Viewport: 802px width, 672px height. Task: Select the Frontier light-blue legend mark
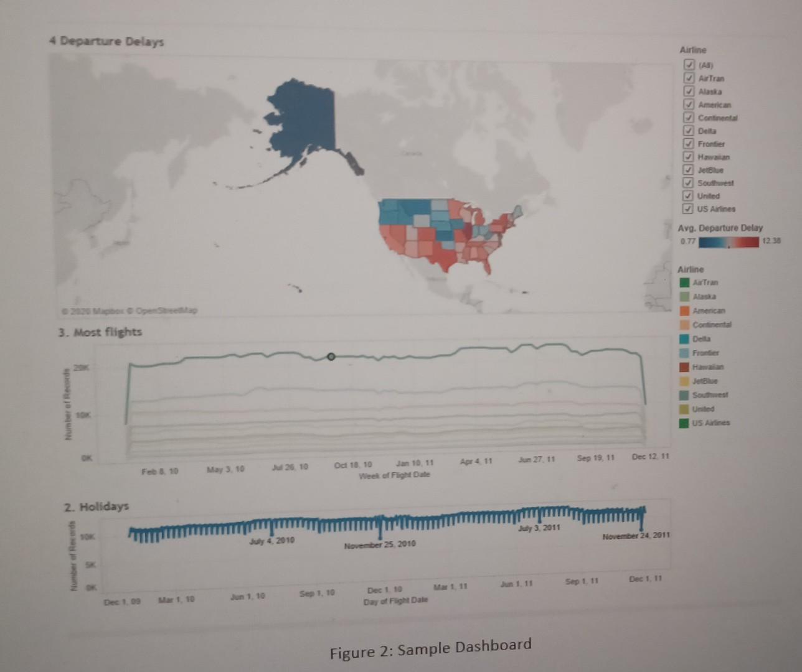click(687, 353)
